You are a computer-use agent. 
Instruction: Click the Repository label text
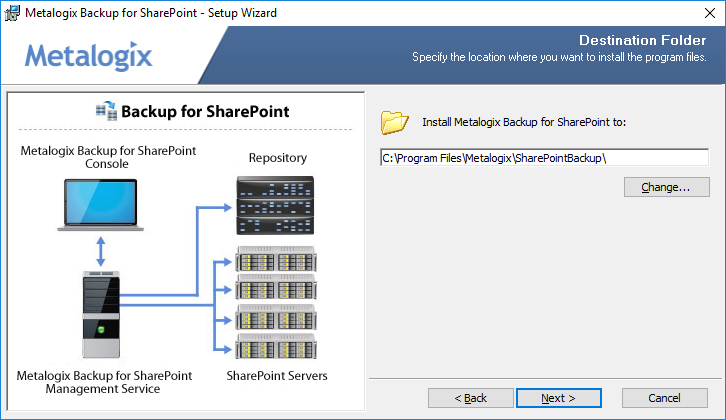click(x=278, y=158)
